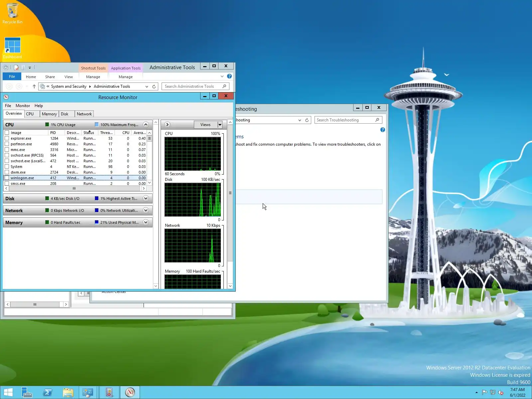The image size is (532, 399).
Task: Tick the Image select-all checkbox
Action: (7, 133)
